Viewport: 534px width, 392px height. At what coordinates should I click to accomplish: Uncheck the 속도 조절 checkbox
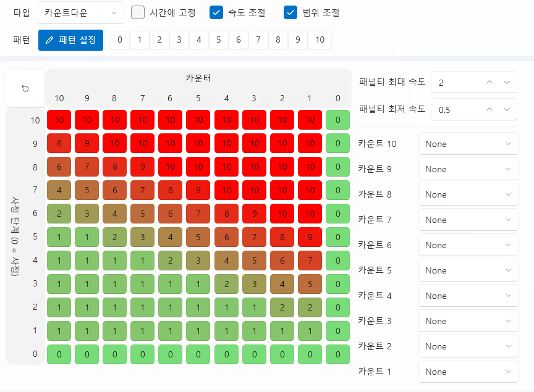tap(216, 12)
